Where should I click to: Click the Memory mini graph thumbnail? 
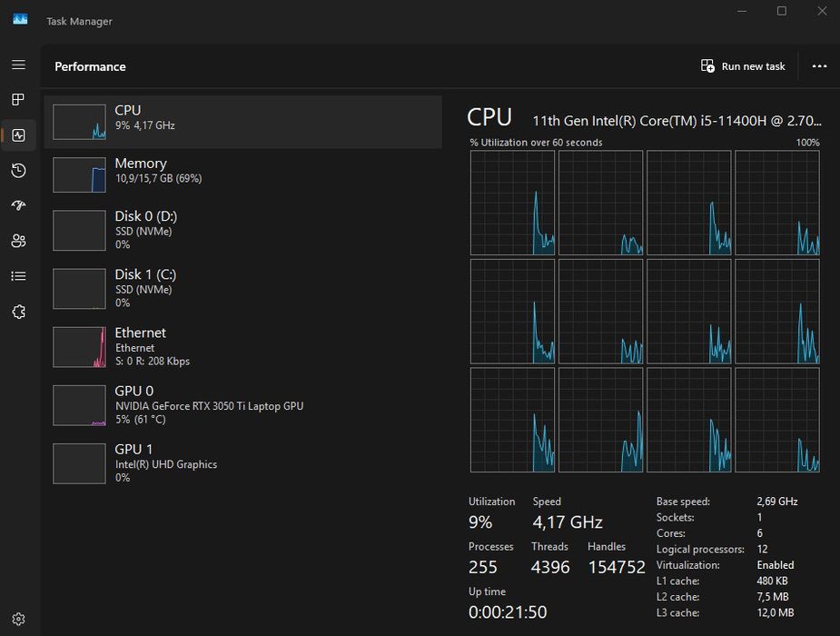(79, 174)
